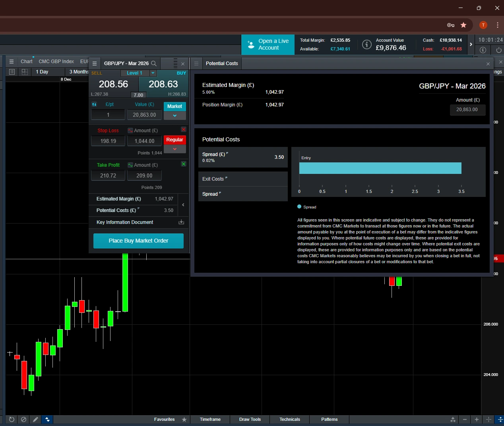The width and height of the screenshot is (504, 426).
Task: Select the pencil drawing tool
Action: tap(35, 420)
